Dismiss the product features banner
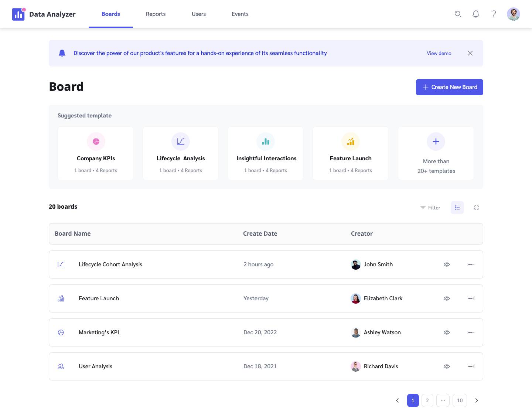Screen dimensions: 532x420 [x=470, y=53]
